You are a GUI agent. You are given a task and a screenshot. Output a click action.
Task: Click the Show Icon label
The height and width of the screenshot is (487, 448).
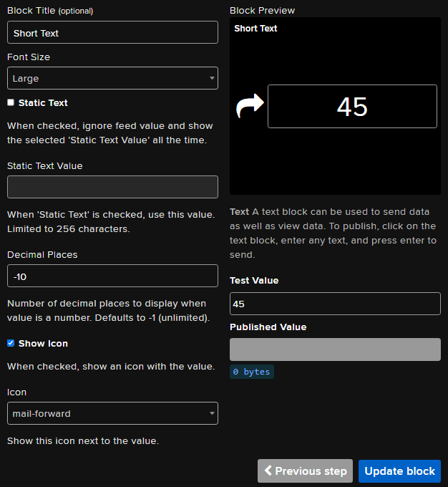pyautogui.click(x=43, y=343)
